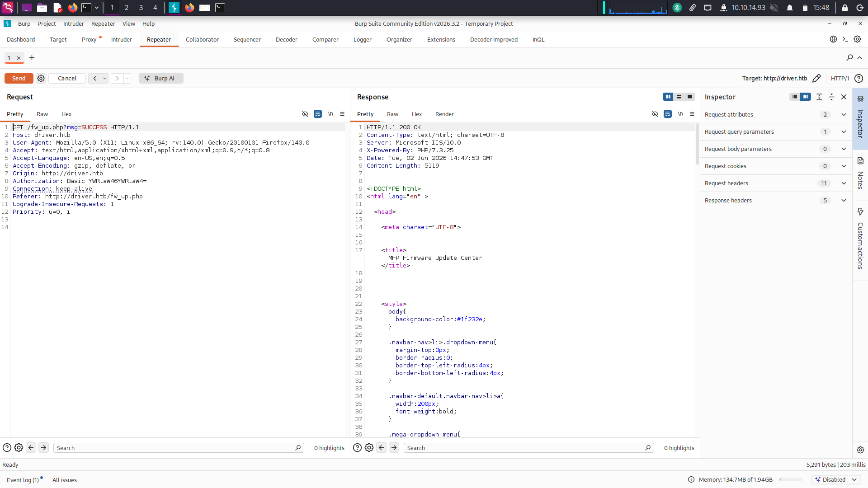Toggle line wrap in Request pane
868x488 pixels.
(318, 114)
